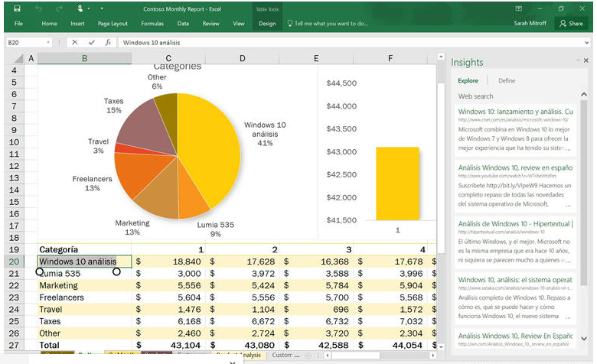The width and height of the screenshot is (597, 364).
Task: Click the Undo arrow icon
Action: point(38,8)
